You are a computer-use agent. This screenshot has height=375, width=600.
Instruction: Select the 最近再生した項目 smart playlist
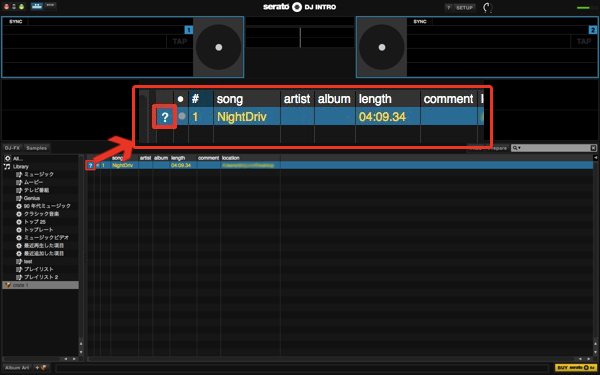44,246
